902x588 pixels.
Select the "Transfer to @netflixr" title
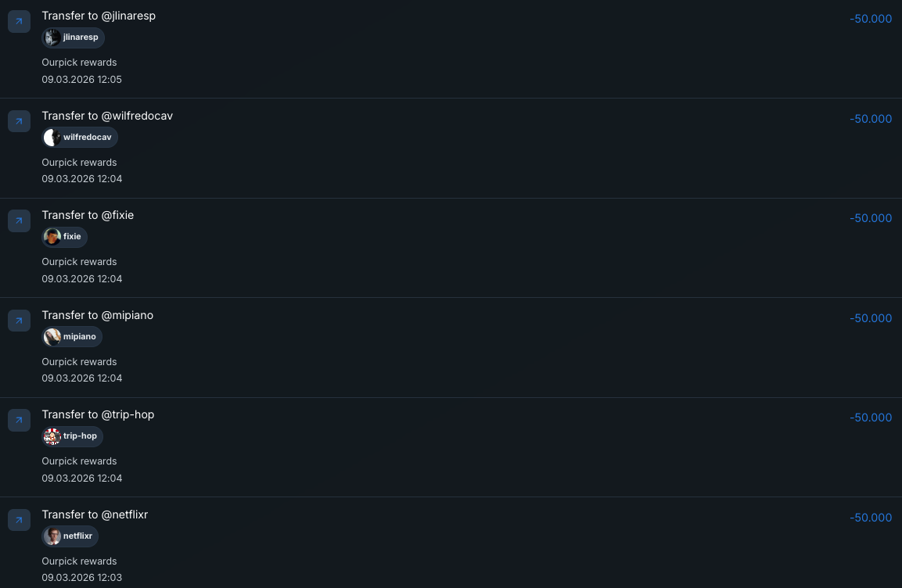[95, 514]
